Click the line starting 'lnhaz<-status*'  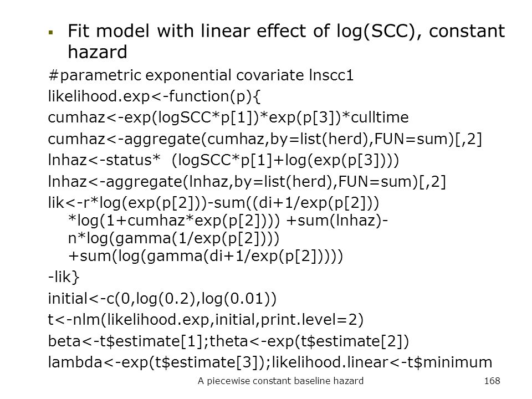(223, 160)
